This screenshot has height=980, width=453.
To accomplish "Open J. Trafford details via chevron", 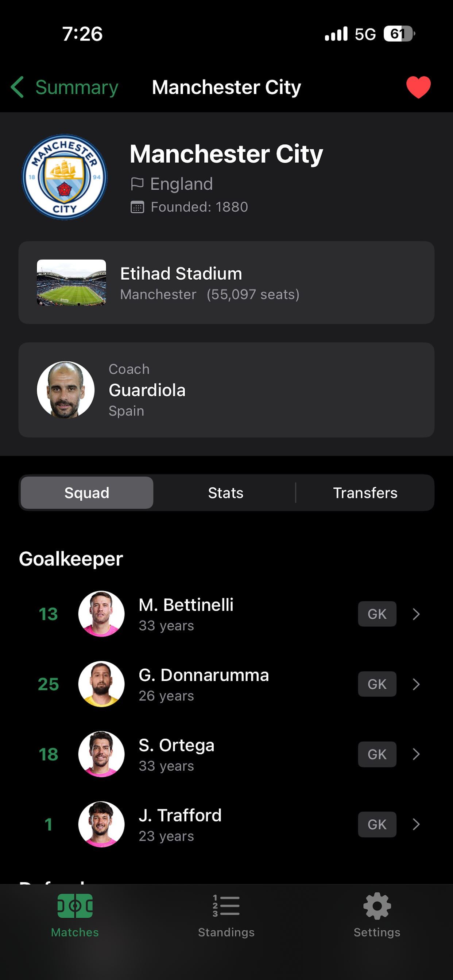I will click(x=416, y=824).
